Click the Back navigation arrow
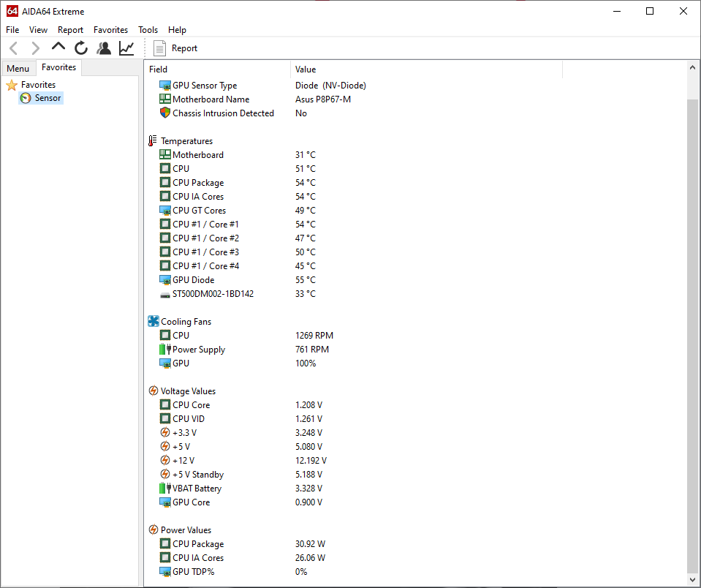This screenshot has height=588, width=701. coord(14,48)
